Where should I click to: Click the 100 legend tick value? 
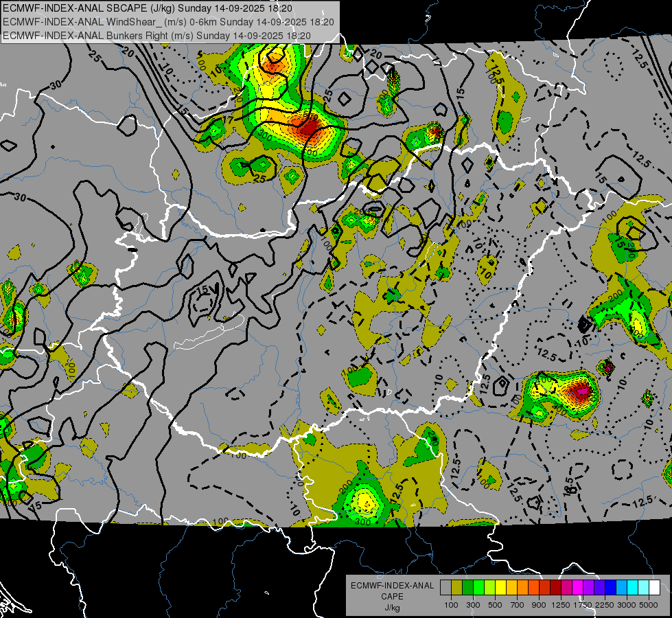point(451,605)
